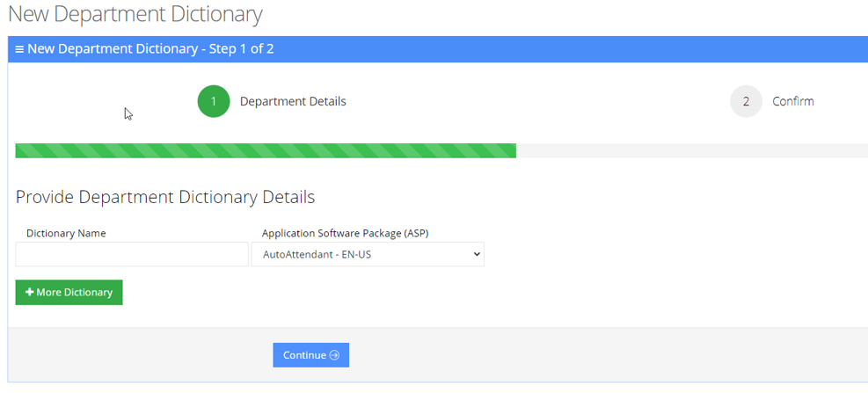Click the Step 1 of 2 header text
Image resolution: width=868 pixels, height=393 pixels.
(x=237, y=49)
